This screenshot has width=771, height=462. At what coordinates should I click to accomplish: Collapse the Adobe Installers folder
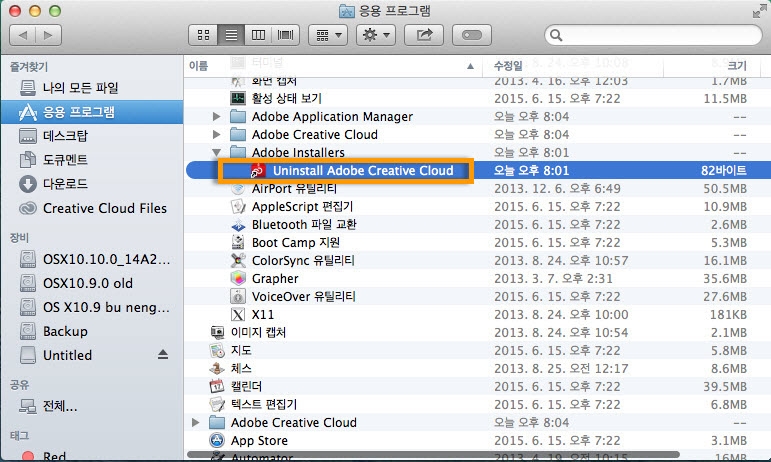pos(216,152)
